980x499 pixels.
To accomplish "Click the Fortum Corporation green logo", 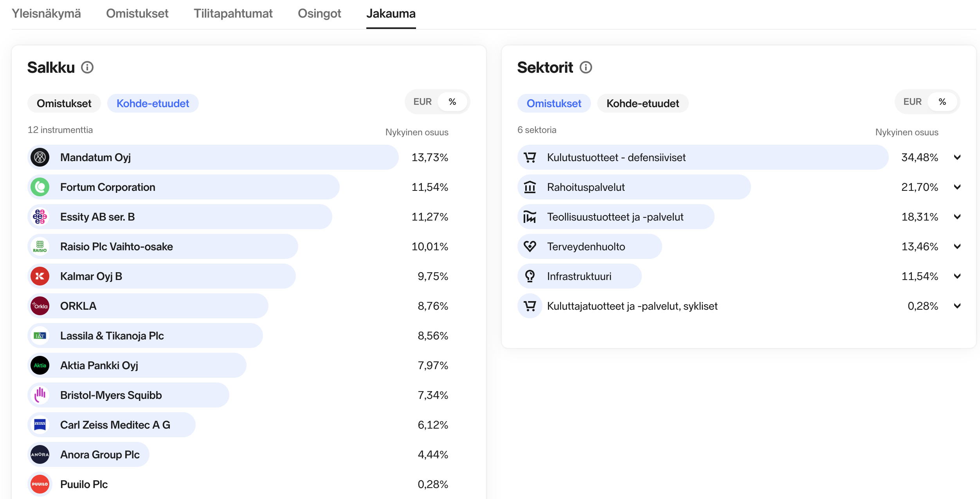I will (x=40, y=187).
